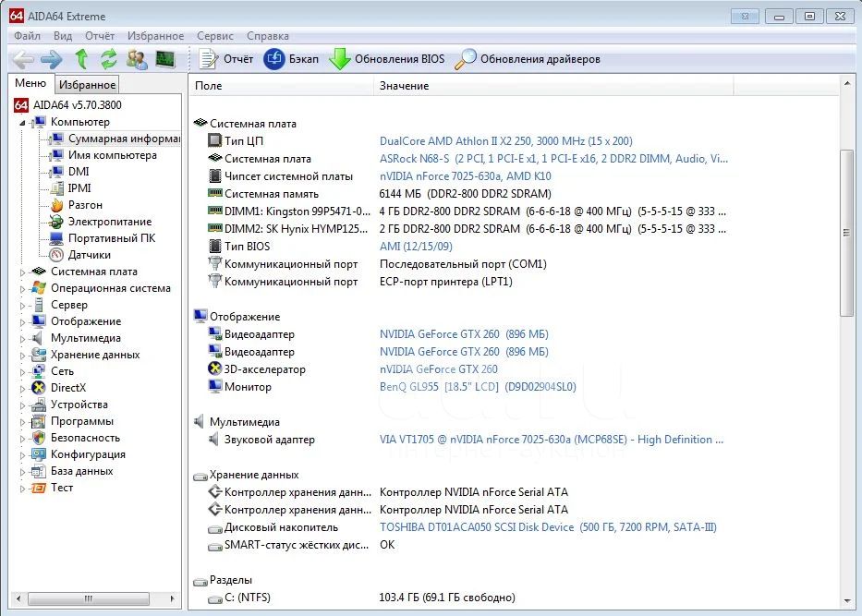
Task: Select the DIMM1: Kingston row
Action: (467, 211)
